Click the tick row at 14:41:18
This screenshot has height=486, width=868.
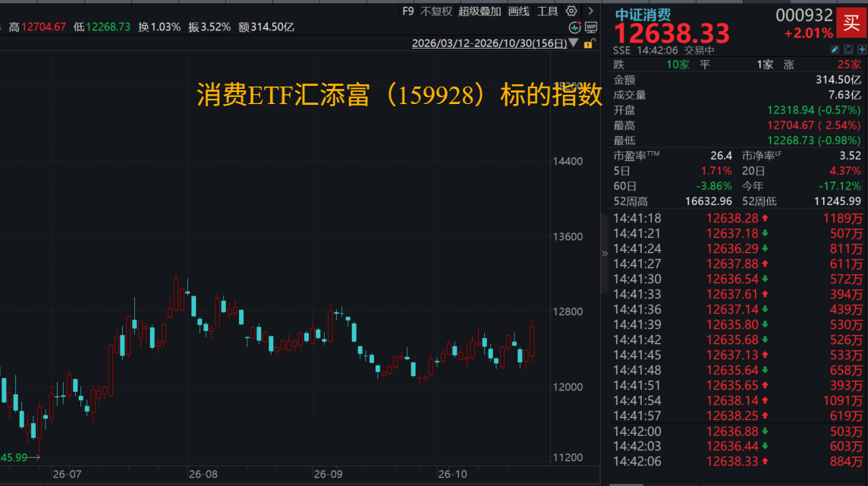(x=737, y=219)
